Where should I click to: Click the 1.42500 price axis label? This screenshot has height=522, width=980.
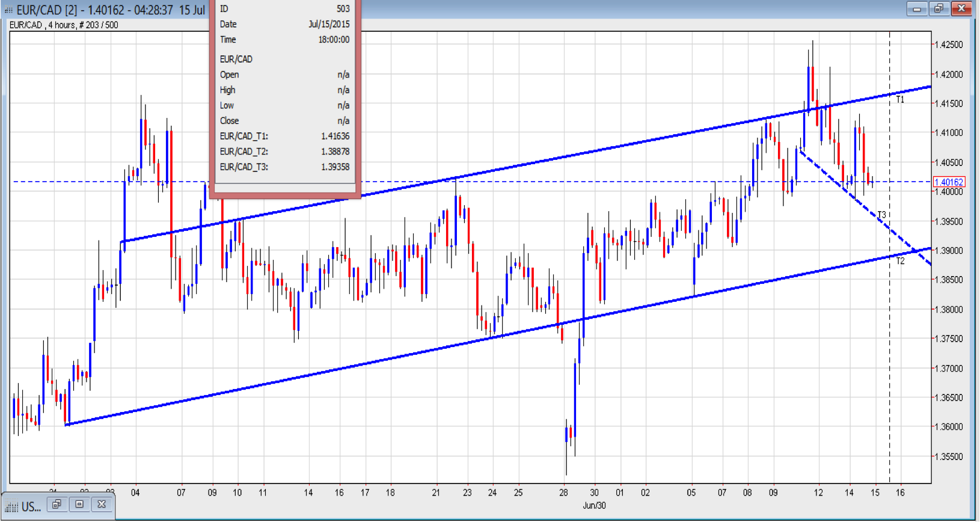click(949, 45)
